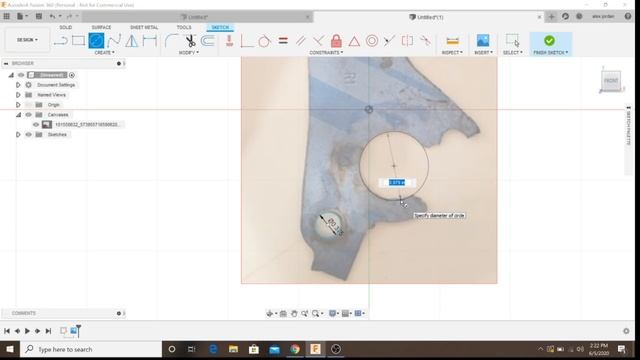Click the Save icon
The width and height of the screenshot is (640, 360).
(x=39, y=16)
